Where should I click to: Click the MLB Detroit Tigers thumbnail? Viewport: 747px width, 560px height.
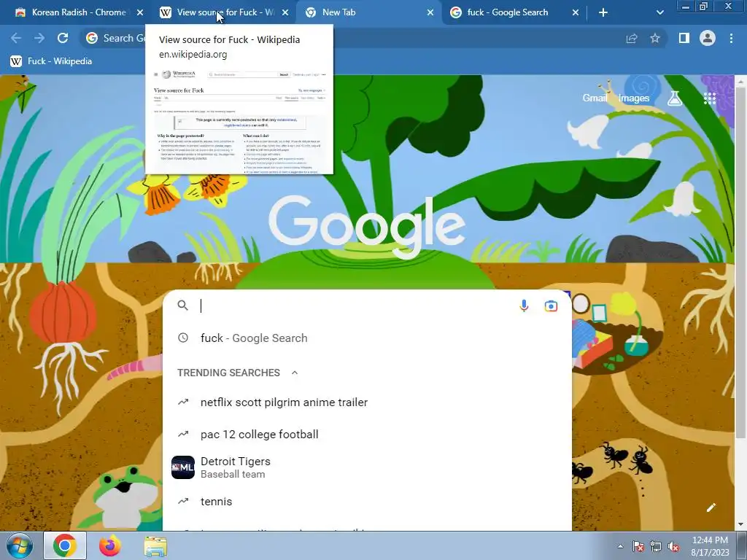point(183,467)
